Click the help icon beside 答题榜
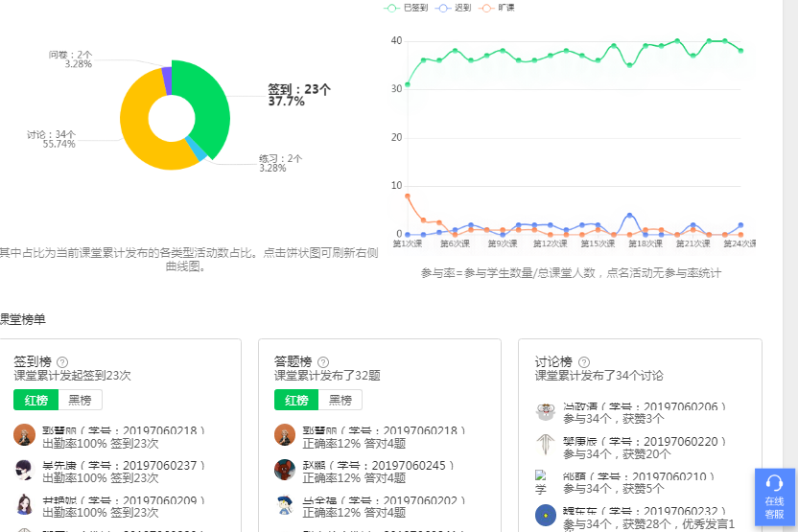The image size is (798, 532). [x=323, y=361]
